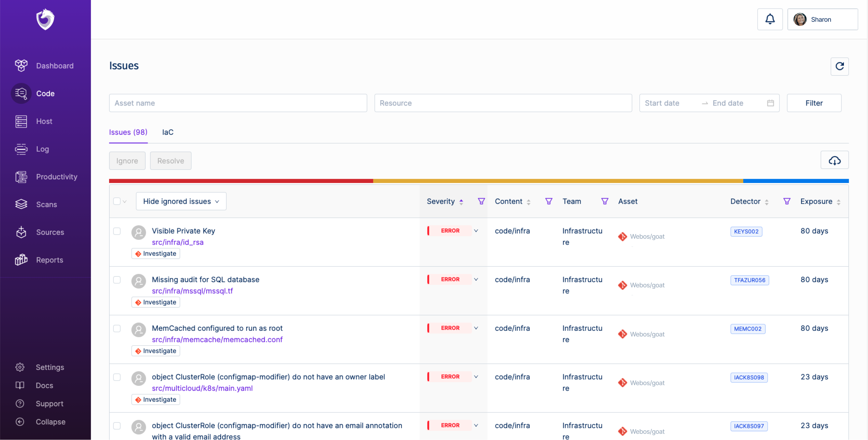Open the Hide ignored issues dropdown

tap(181, 201)
